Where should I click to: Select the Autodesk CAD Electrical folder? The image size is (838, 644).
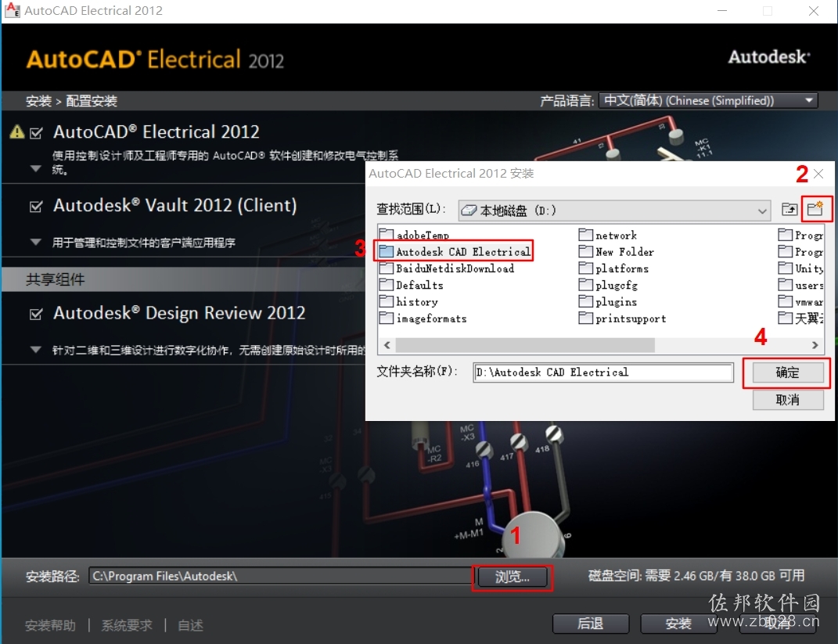tap(455, 251)
